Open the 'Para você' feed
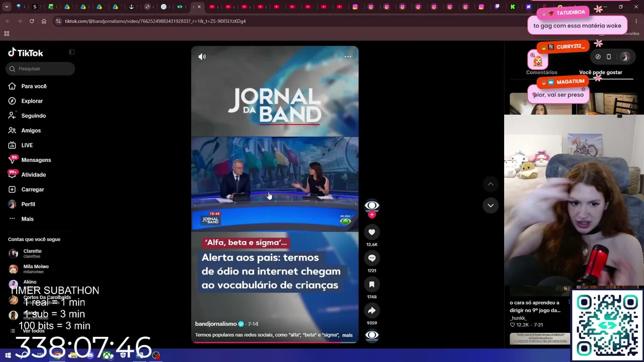The width and height of the screenshot is (644, 362). click(x=34, y=86)
